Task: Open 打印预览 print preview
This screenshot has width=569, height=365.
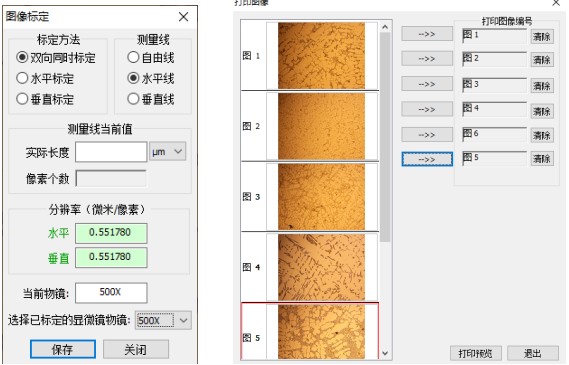Action: 476,353
